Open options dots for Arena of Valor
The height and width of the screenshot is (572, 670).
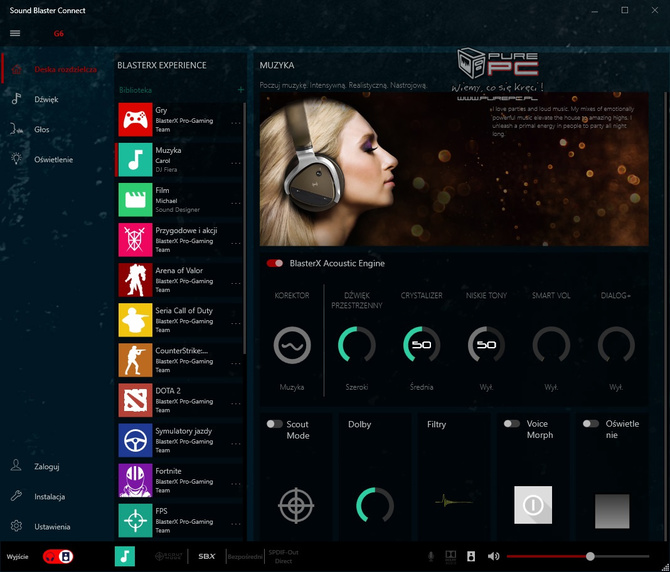[x=235, y=283]
